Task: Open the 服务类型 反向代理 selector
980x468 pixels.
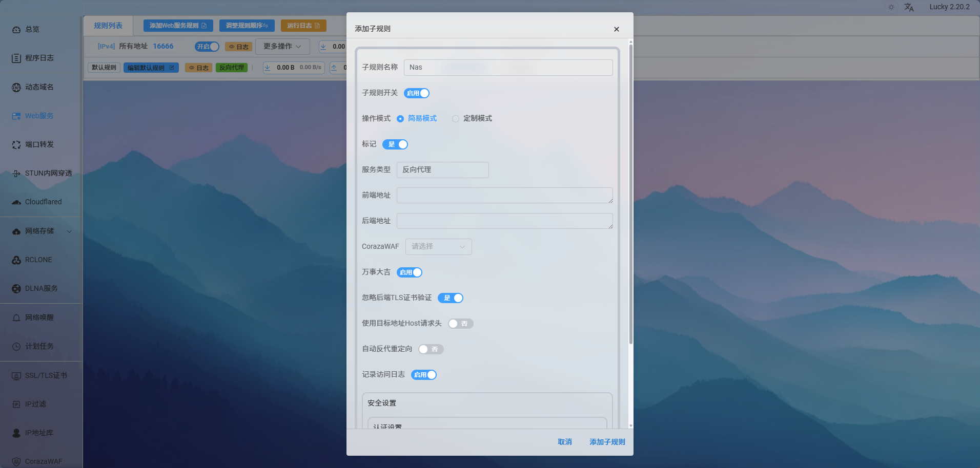Action: 442,170
